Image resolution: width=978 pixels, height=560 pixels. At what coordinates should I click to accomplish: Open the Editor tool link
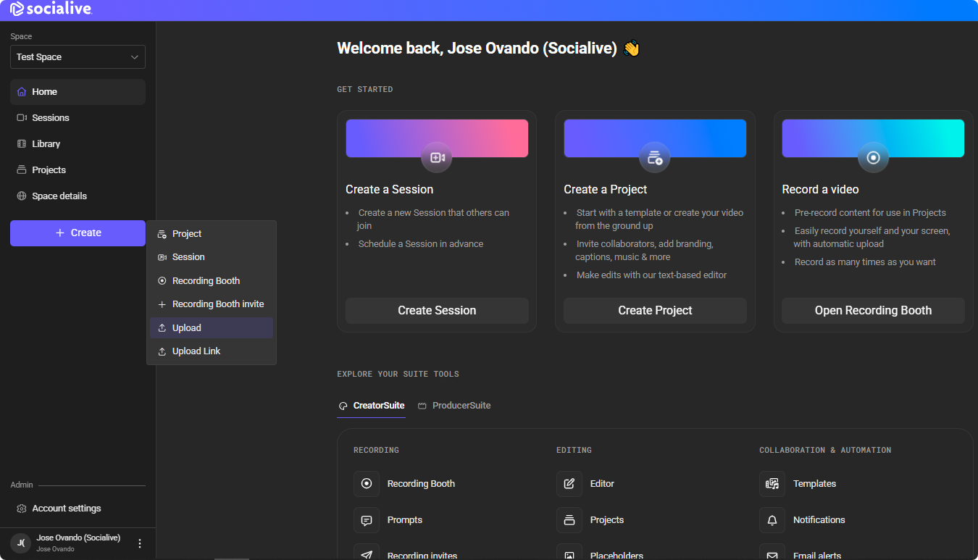602,484
